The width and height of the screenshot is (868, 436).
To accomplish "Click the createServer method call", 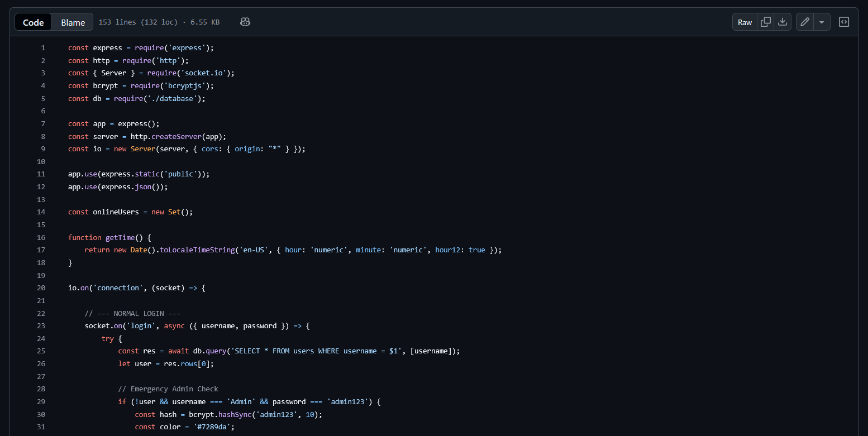I will pyautogui.click(x=176, y=137).
